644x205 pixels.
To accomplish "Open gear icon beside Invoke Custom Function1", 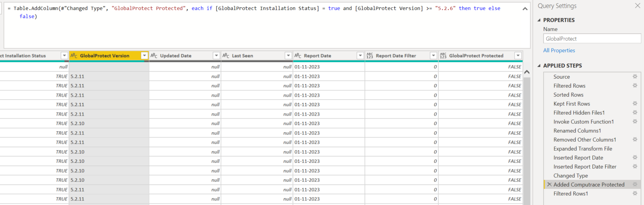I will [x=635, y=122].
